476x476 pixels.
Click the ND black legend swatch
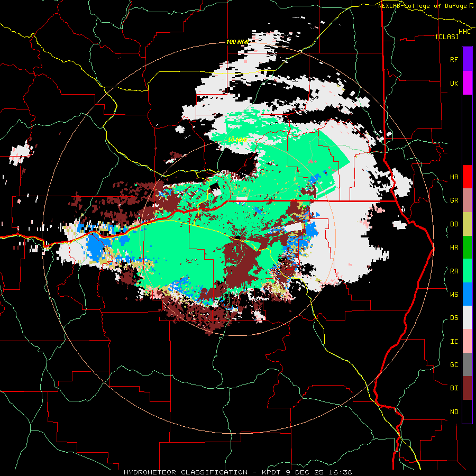[x=467, y=411]
